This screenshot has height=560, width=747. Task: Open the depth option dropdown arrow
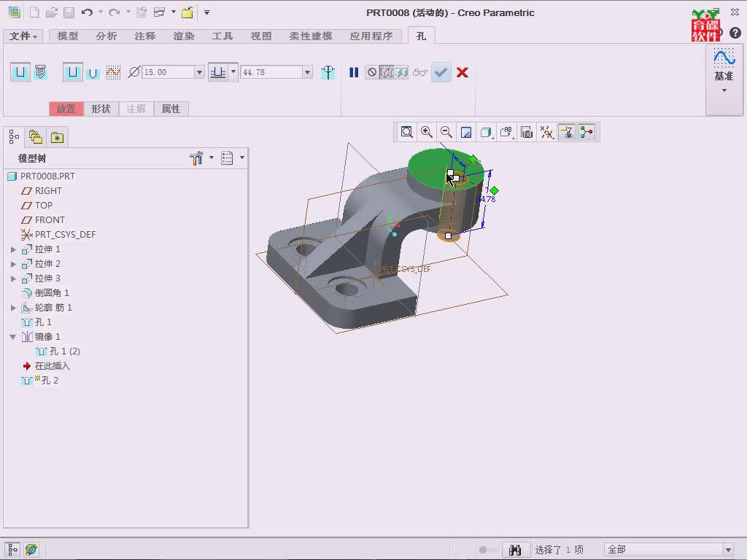coord(233,72)
